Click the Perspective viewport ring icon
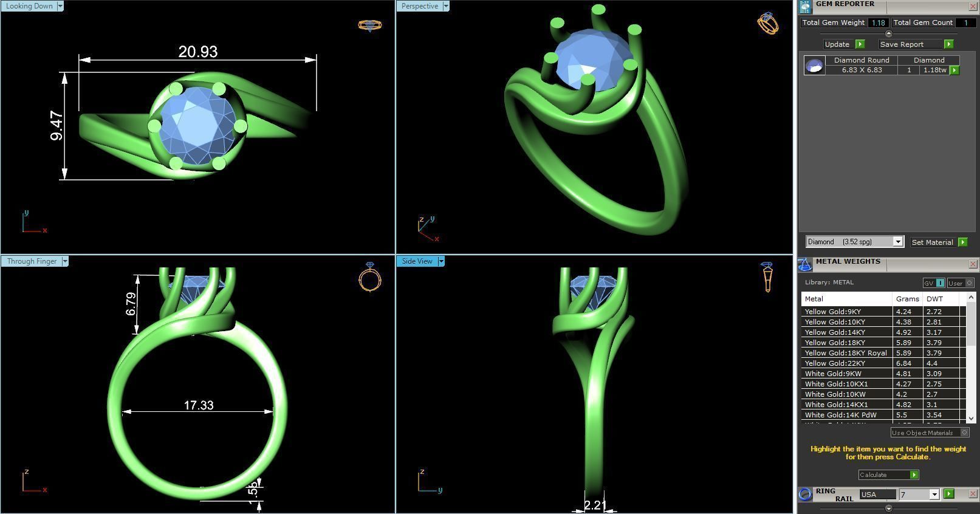Image resolution: width=980 pixels, height=514 pixels. click(768, 23)
